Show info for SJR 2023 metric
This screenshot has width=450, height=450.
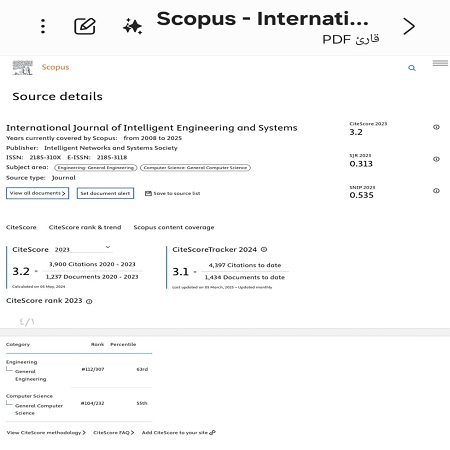[x=436, y=159]
